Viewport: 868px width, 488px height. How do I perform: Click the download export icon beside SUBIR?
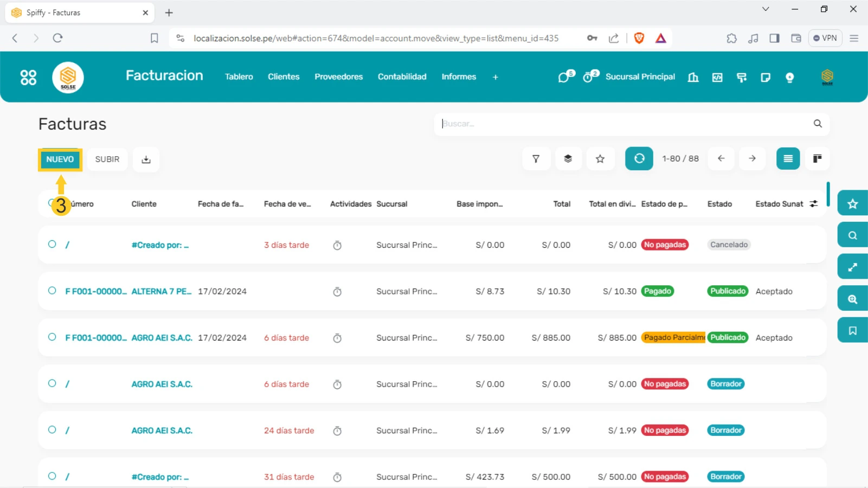pos(146,159)
